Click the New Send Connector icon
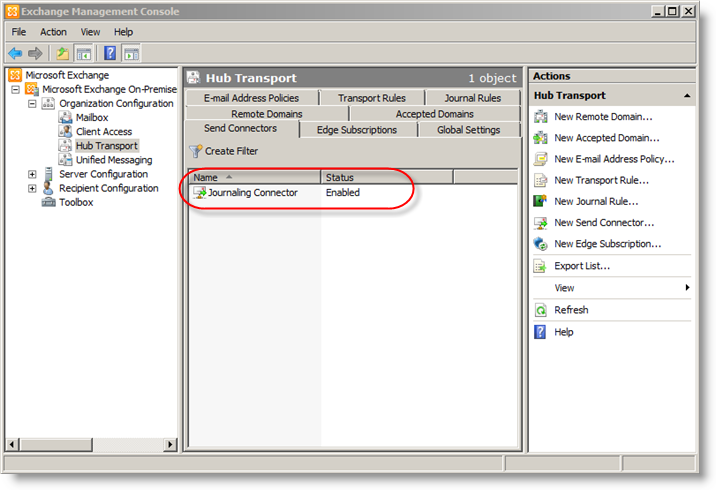Image resolution: width=716 pixels, height=490 pixels. 541,223
